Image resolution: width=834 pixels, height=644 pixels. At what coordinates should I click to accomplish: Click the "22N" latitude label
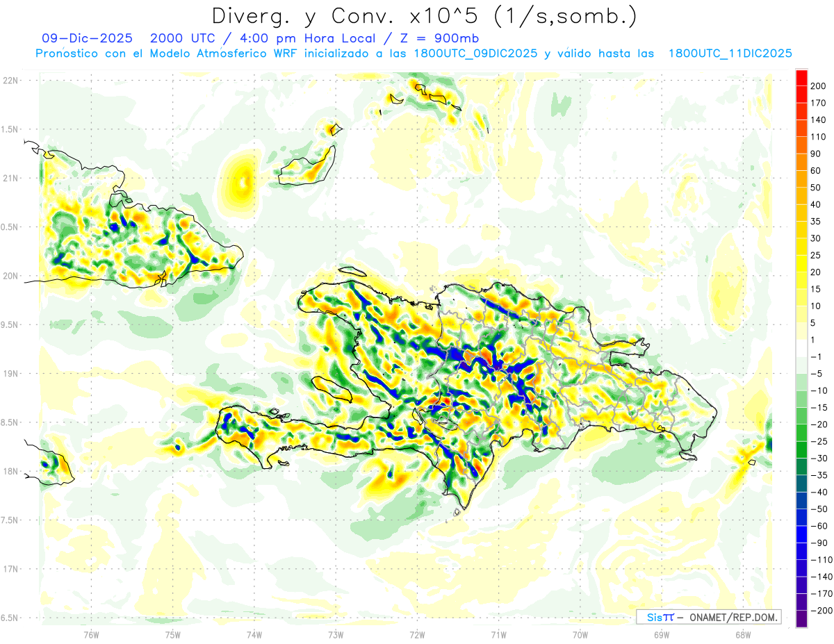pyautogui.click(x=10, y=81)
